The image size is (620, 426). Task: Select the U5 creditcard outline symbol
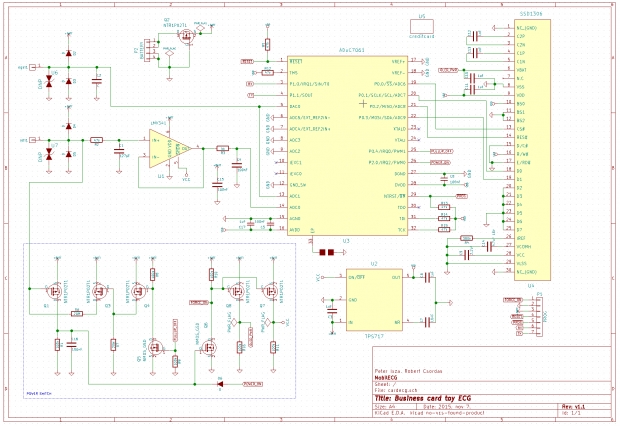coord(422,27)
